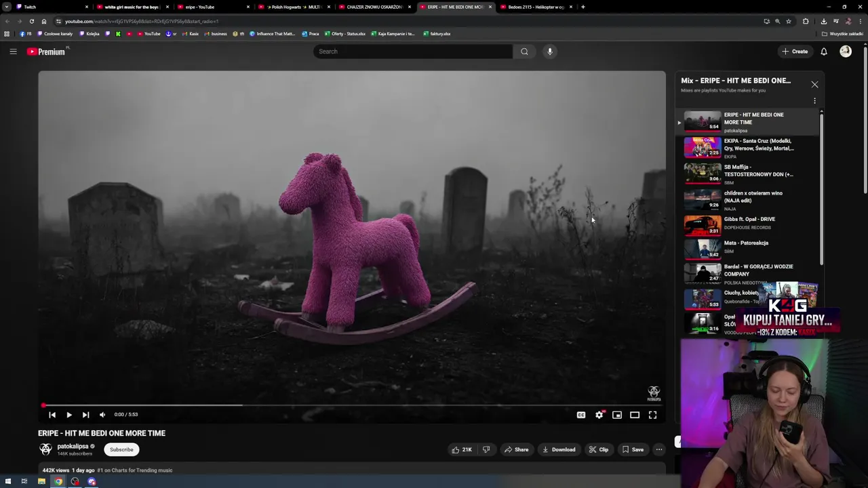The height and width of the screenshot is (488, 868).
Task: Open the patokalipsa channel name link
Action: pos(73,446)
